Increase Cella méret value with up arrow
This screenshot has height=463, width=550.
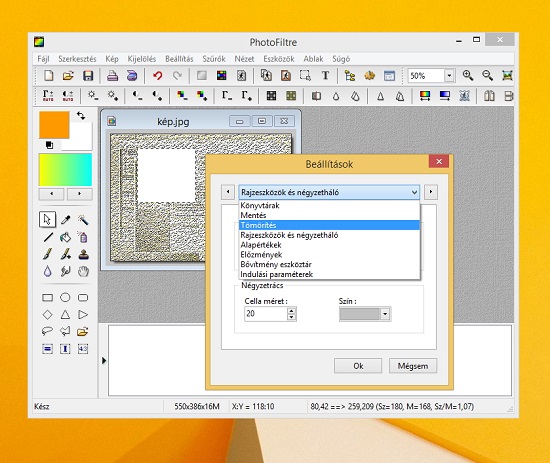291,310
